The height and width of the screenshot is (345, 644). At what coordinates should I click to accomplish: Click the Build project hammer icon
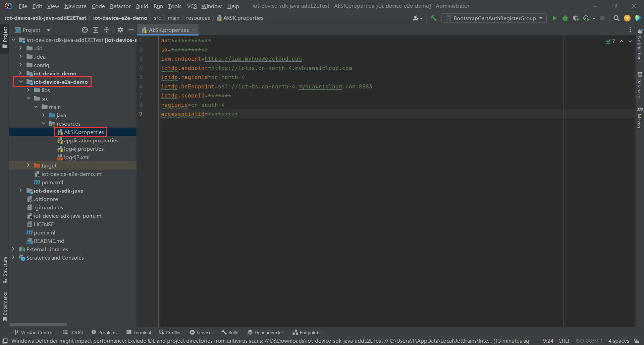click(433, 18)
